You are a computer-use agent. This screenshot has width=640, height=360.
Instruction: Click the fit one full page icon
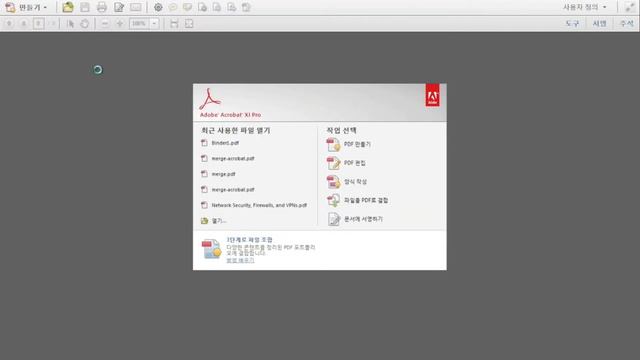point(189,24)
